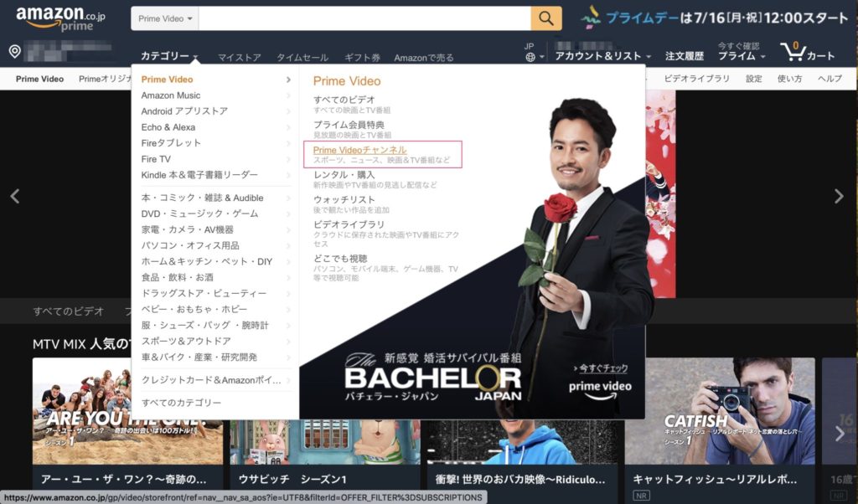
Task: Open どこでも視聴 link in flyout
Action: [340, 259]
